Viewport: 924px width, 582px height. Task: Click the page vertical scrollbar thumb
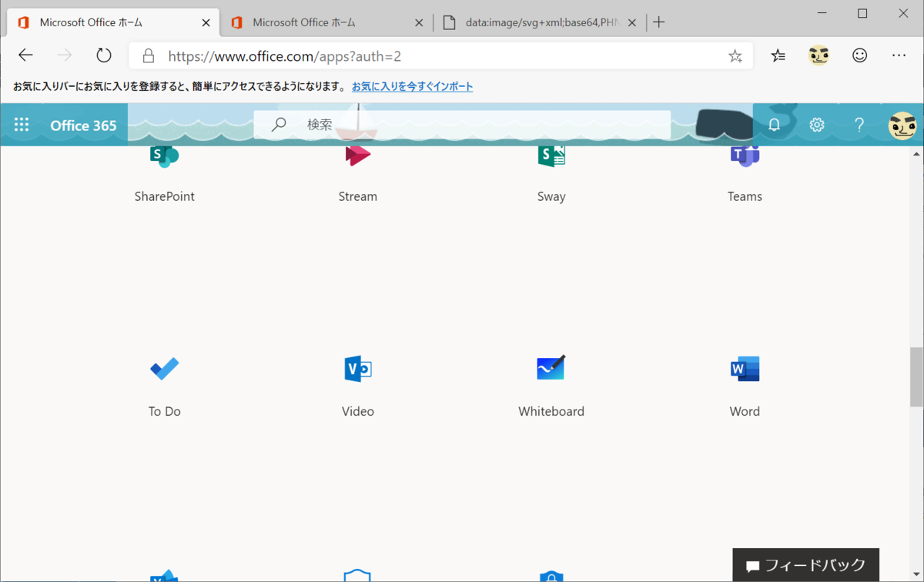[916, 376]
